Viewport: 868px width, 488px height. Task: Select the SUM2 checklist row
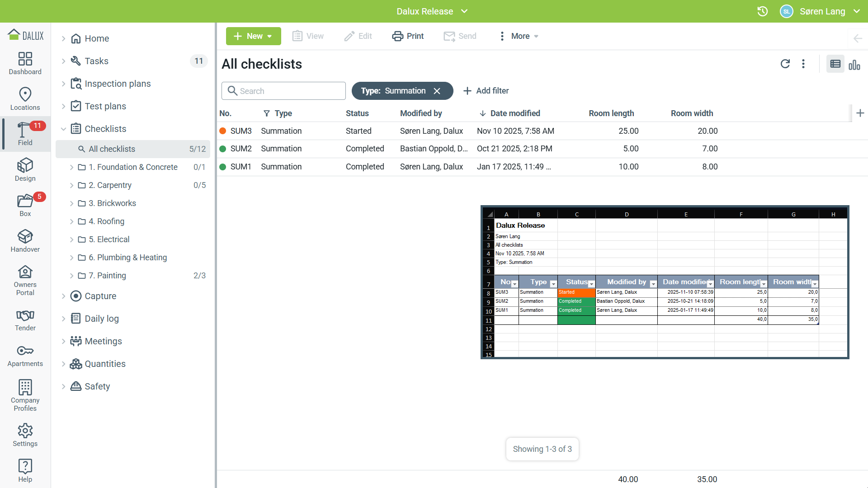pyautogui.click(x=542, y=149)
